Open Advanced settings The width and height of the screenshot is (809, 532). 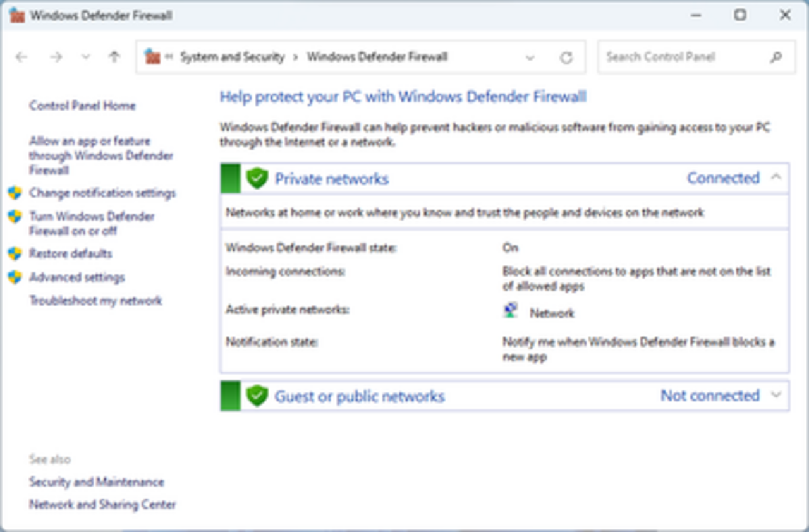(x=76, y=277)
